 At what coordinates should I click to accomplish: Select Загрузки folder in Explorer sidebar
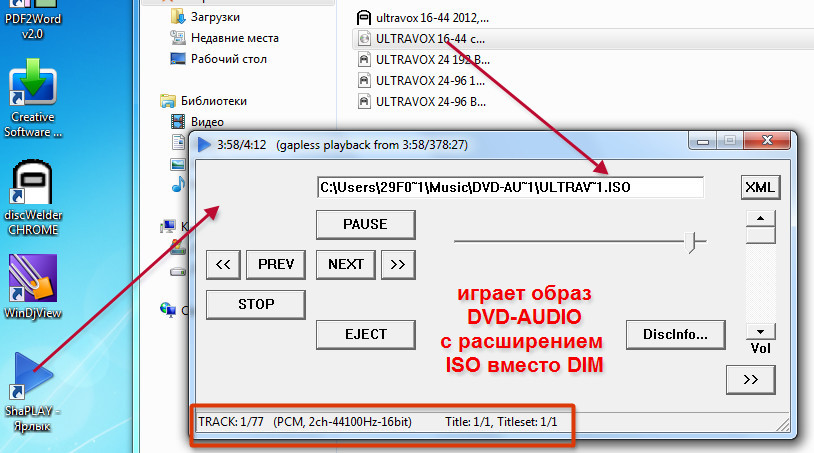tap(215, 17)
